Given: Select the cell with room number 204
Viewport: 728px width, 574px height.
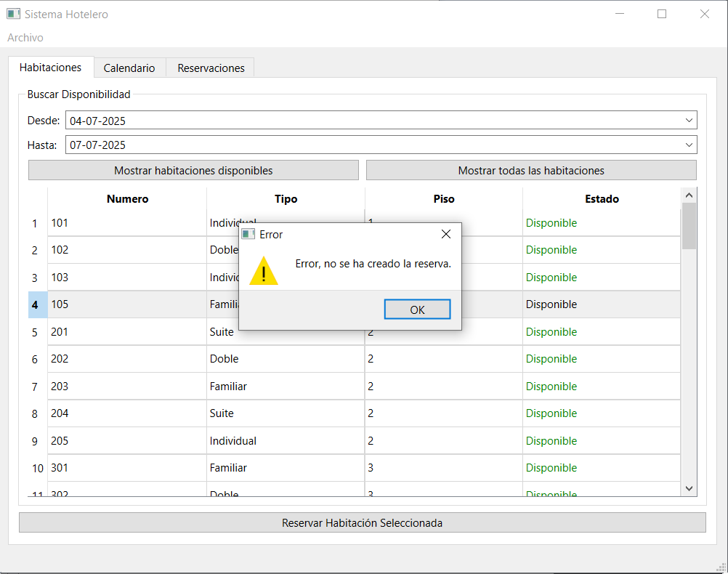Looking at the screenshot, I should [x=126, y=413].
